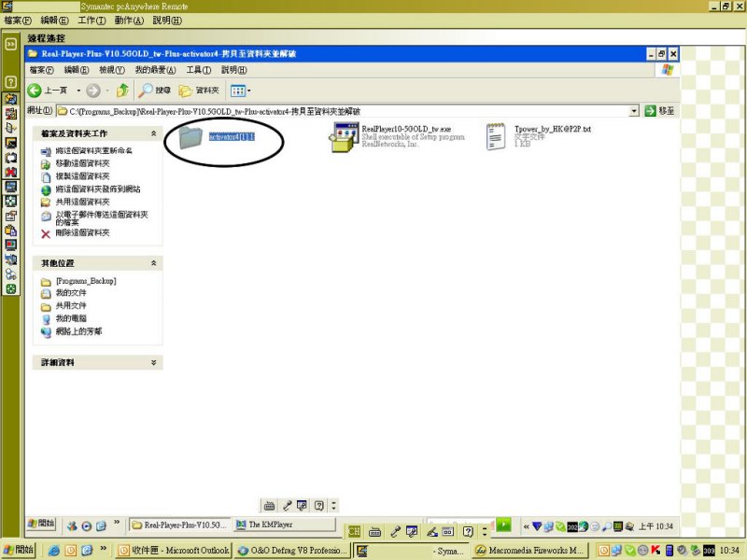Collapse the 其他位置 panel
The image size is (747, 560).
pyautogui.click(x=153, y=263)
